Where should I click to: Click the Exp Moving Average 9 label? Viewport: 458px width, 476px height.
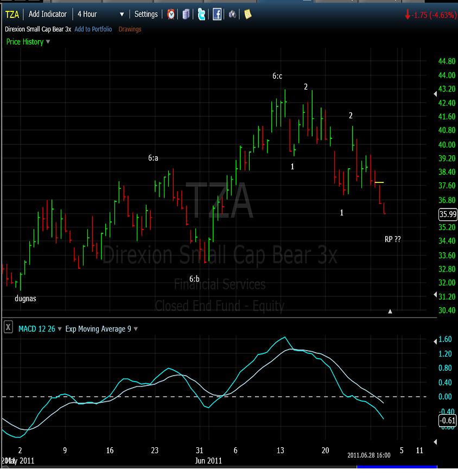[x=98, y=329]
